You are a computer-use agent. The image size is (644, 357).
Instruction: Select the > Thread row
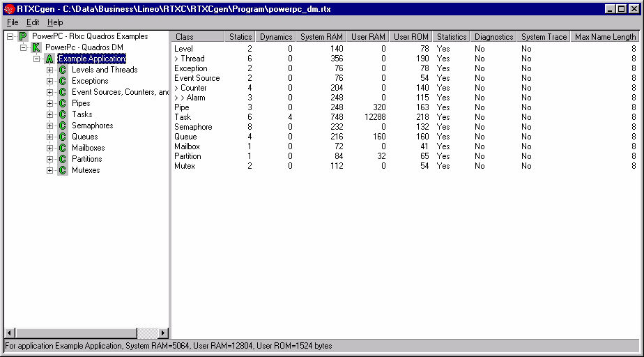404,59
